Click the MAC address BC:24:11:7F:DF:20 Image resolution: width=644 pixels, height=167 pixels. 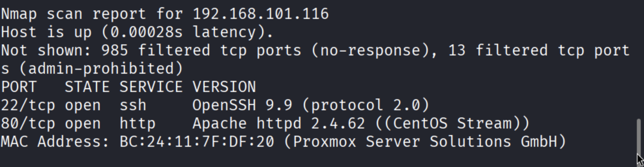click(x=197, y=142)
